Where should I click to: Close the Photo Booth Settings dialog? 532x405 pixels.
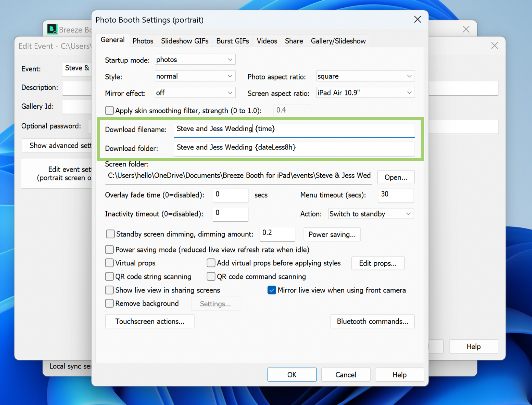(417, 19)
